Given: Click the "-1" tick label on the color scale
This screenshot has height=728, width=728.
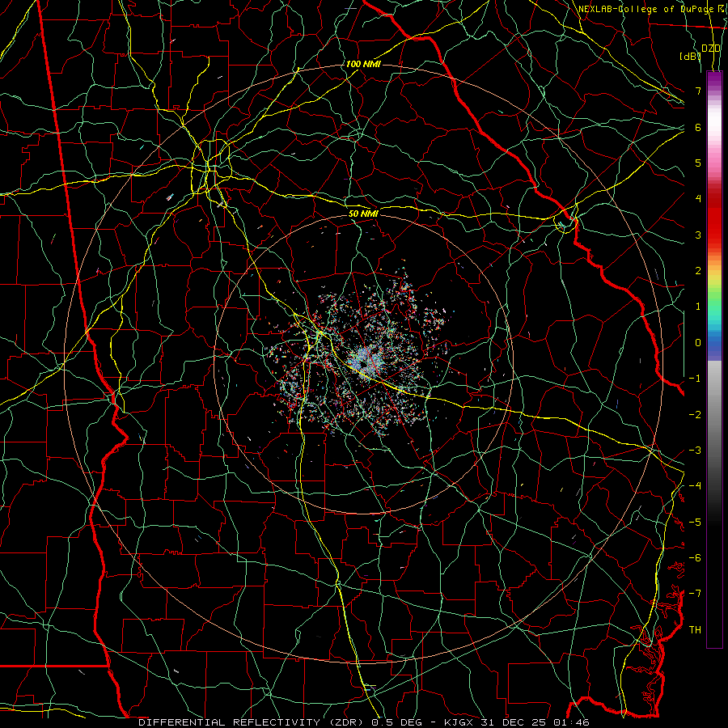Looking at the screenshot, I should coord(695,379).
